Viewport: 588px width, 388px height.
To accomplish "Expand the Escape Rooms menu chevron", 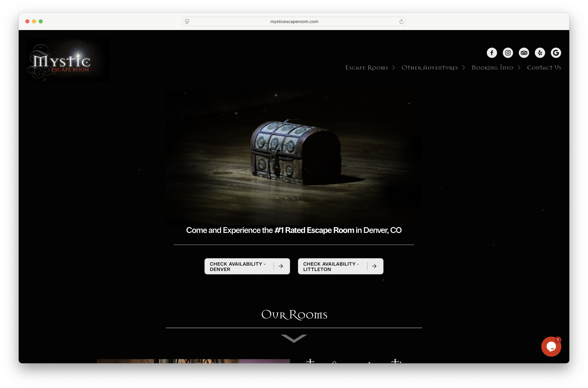I will coord(393,68).
